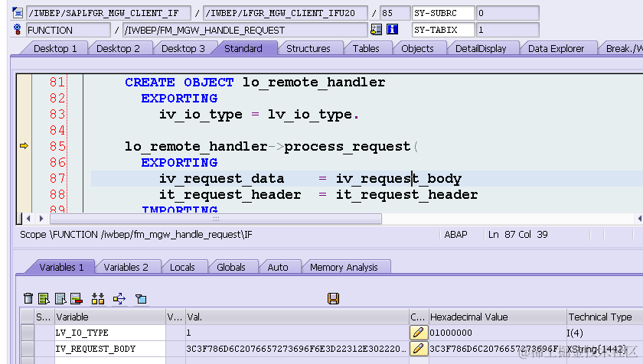Click CREATE OBJECT keyword on line 81
Viewport: 643px width, 364px height.
click(179, 83)
